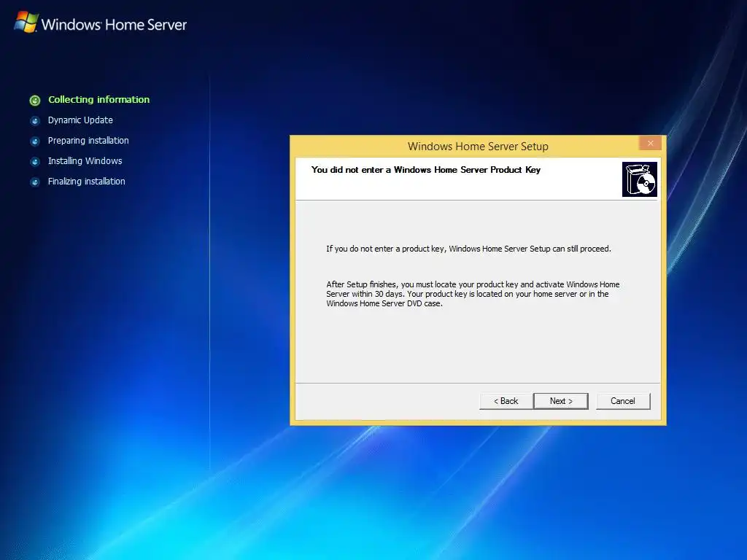Select the 'Collecting information' step text
Image resolution: width=747 pixels, height=560 pixels.
click(98, 99)
